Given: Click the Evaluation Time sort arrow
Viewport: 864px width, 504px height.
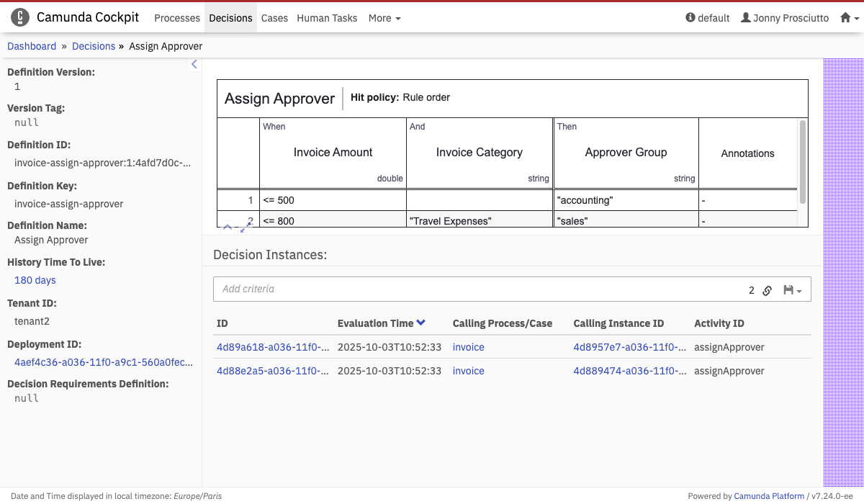Looking at the screenshot, I should point(421,323).
